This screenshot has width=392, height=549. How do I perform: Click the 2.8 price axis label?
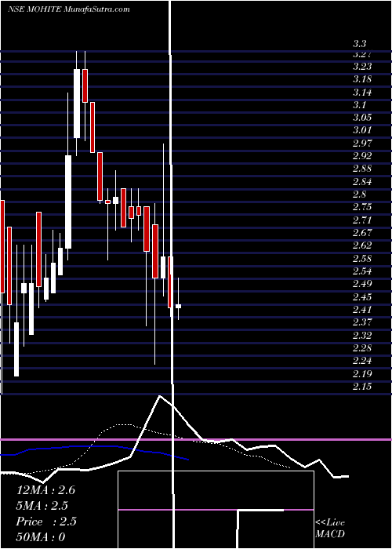(x=359, y=195)
